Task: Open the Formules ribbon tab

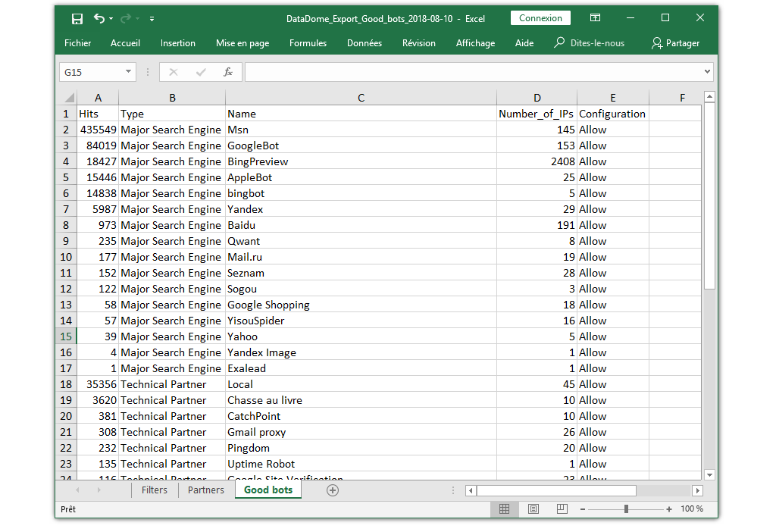Action: pyautogui.click(x=308, y=43)
